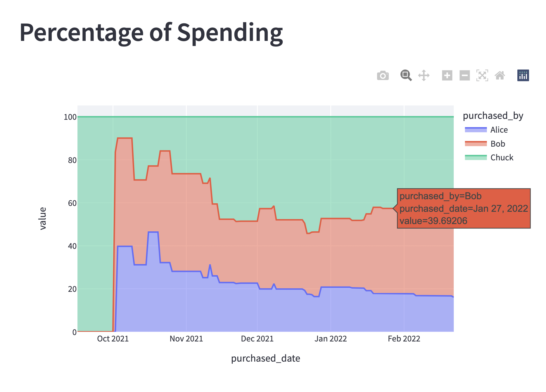
Task: Click the value label on y-axis
Action: coord(43,218)
